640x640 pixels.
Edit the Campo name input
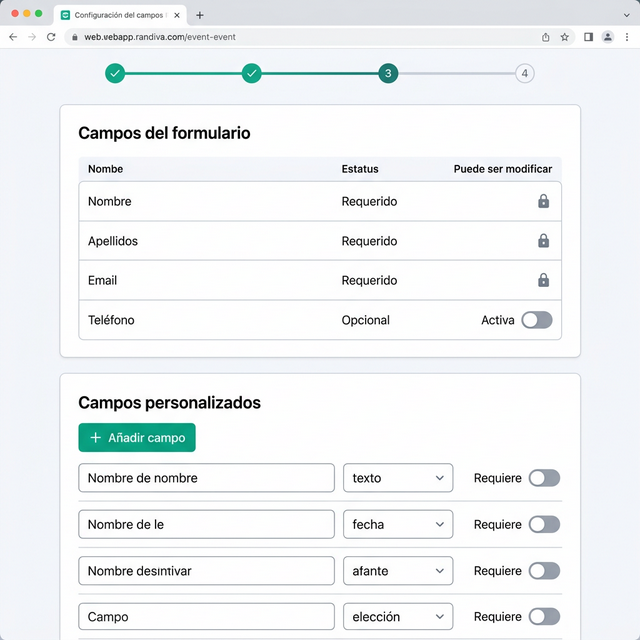tap(206, 617)
